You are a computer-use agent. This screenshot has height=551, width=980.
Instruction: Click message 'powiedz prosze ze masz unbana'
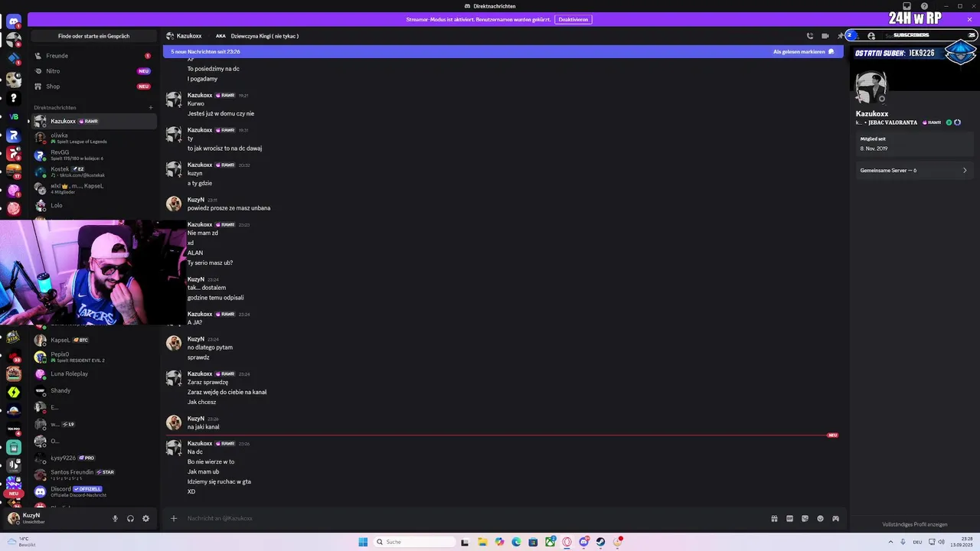tap(229, 208)
